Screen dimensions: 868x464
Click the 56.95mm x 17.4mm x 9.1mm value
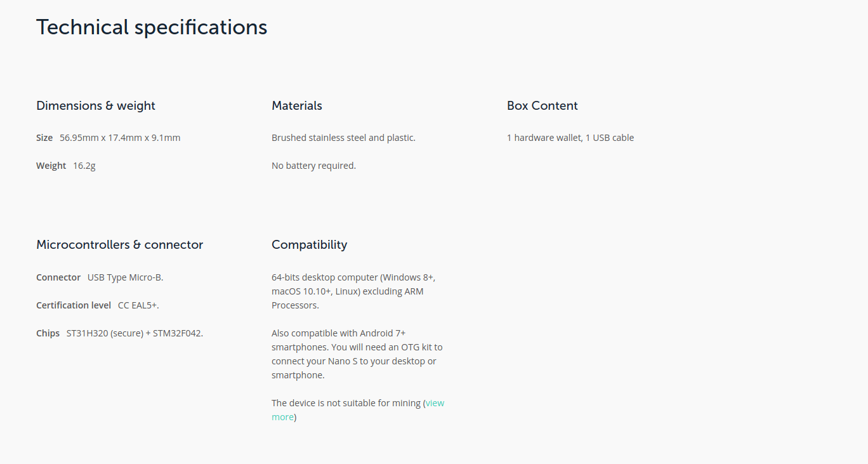pos(120,138)
